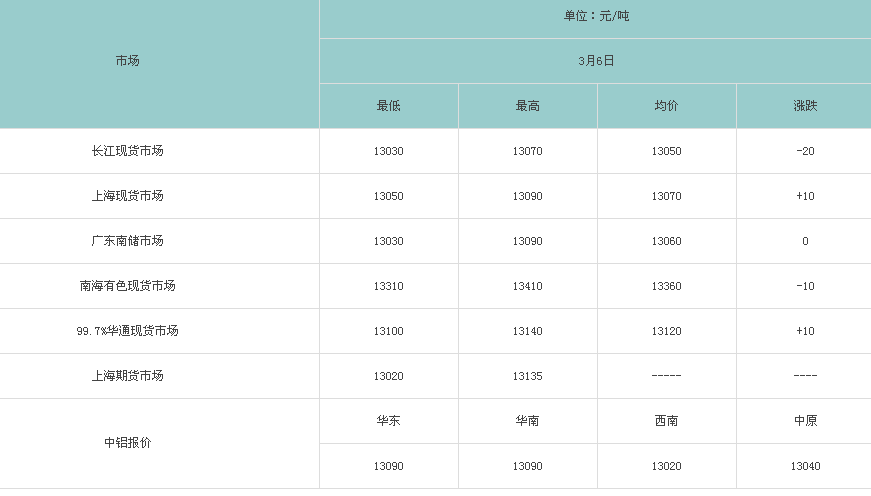Click the 上海现货市场 row label

(127, 196)
